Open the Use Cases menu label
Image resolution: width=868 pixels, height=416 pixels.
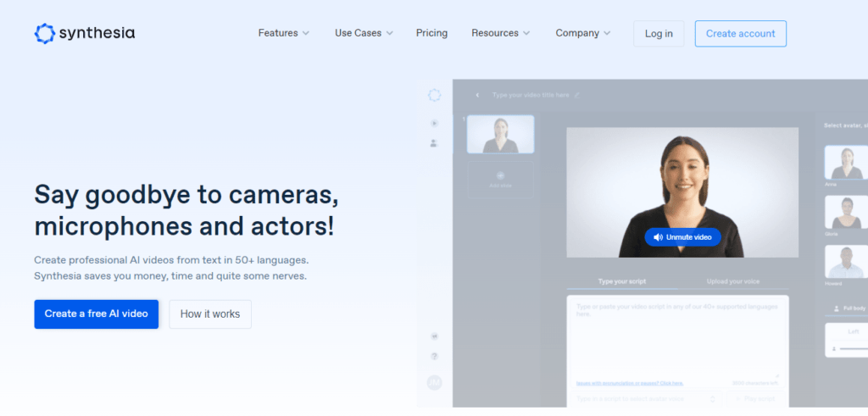[359, 33]
